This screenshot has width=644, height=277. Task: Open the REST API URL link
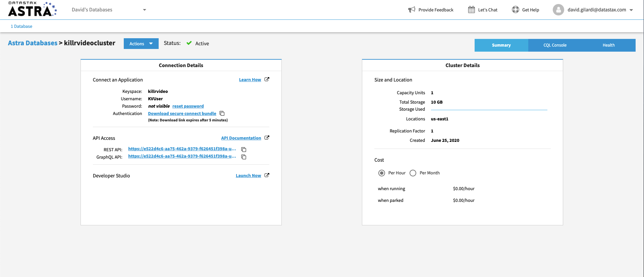coord(182,149)
